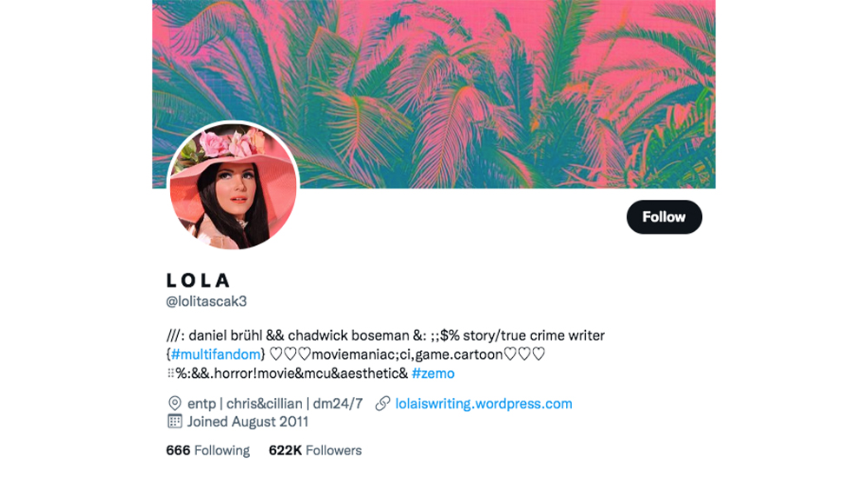Click the calendar icon beside Joined date

tap(174, 421)
